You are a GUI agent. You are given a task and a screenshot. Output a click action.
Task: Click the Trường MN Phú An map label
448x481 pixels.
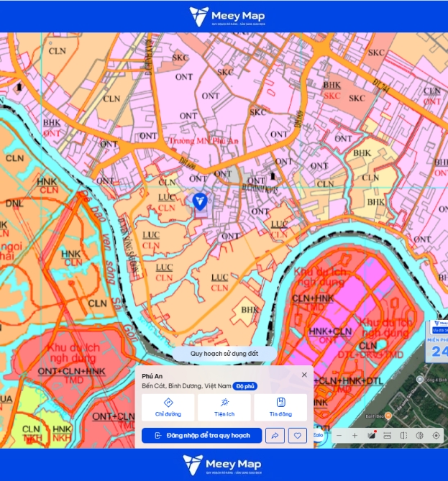click(204, 141)
